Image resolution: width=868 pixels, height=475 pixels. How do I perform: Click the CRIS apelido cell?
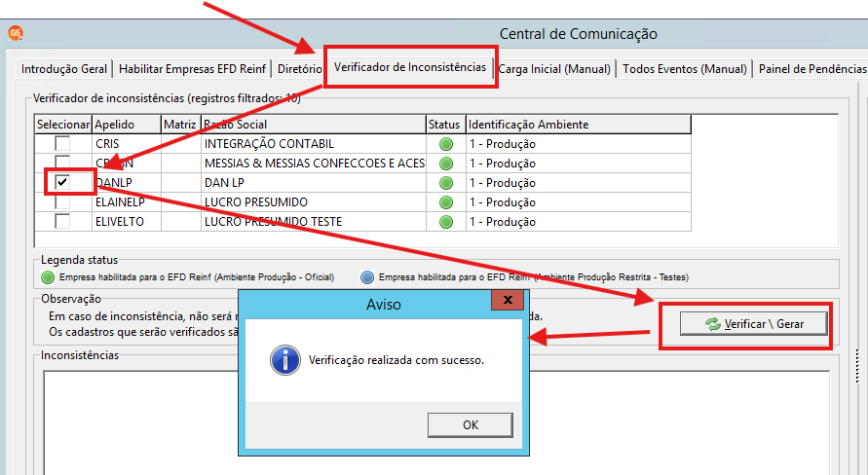click(127, 144)
